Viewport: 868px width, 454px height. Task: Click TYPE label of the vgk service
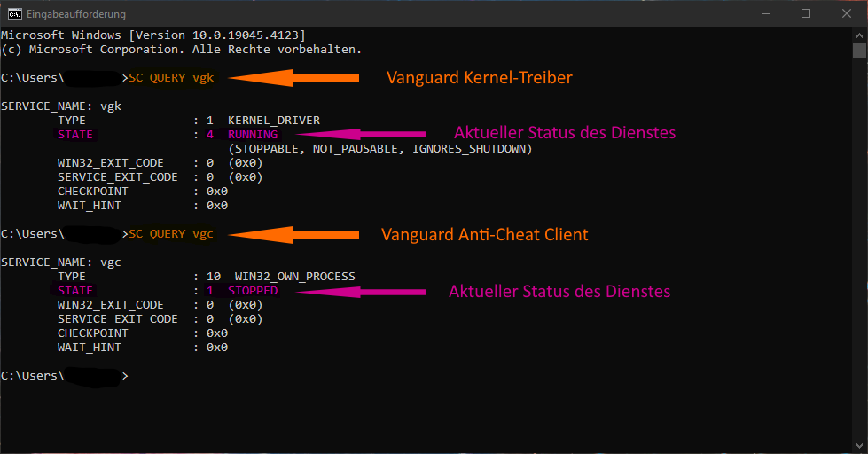click(x=72, y=120)
